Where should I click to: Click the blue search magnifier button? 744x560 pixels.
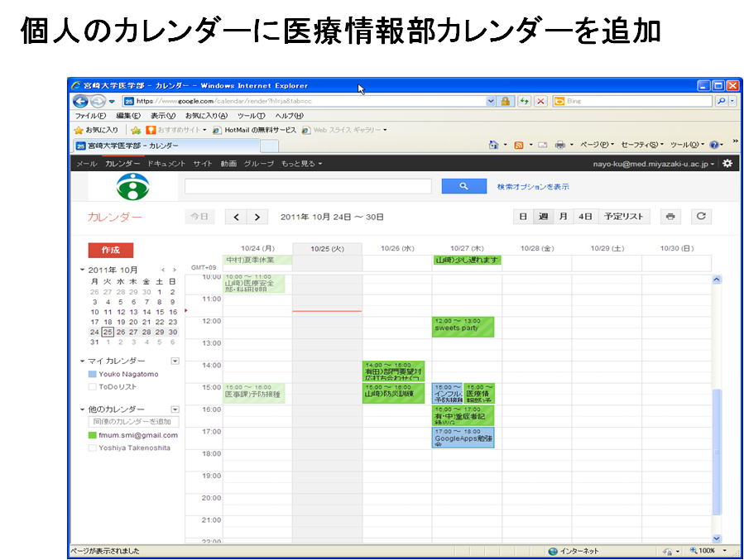463,186
